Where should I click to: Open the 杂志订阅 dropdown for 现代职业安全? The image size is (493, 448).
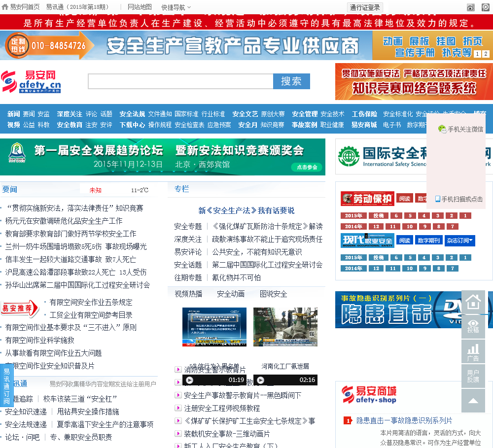pyautogui.click(x=459, y=241)
